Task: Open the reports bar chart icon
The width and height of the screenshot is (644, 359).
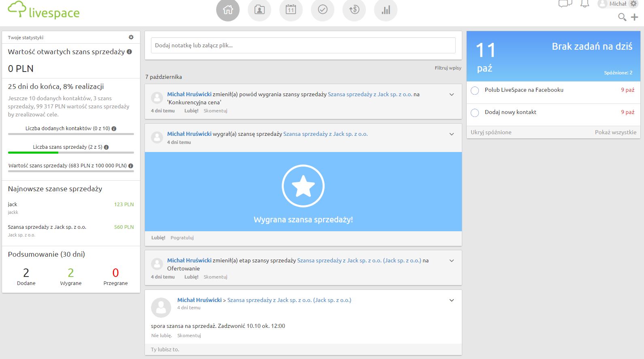Action: [x=386, y=10]
